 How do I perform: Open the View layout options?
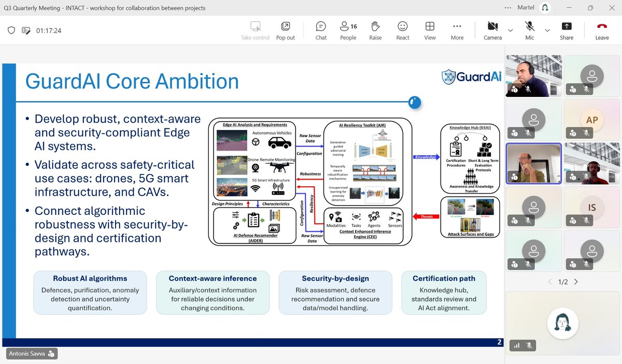pos(430,31)
